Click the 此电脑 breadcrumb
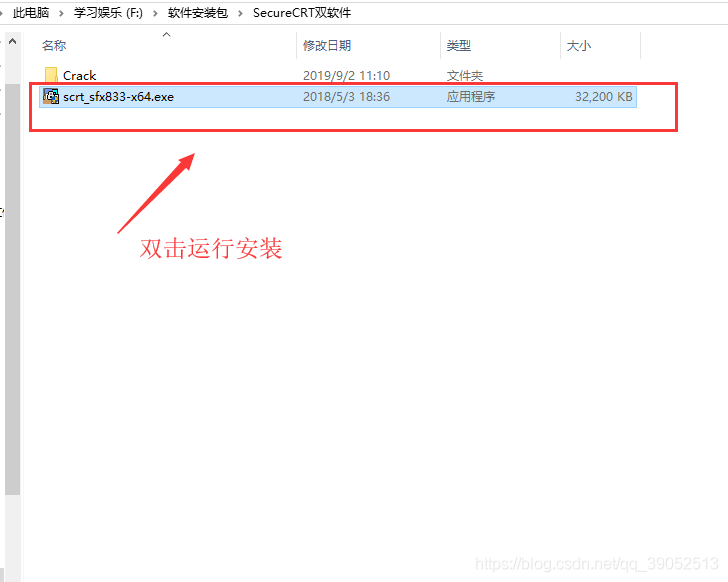728x582 pixels. [31, 13]
